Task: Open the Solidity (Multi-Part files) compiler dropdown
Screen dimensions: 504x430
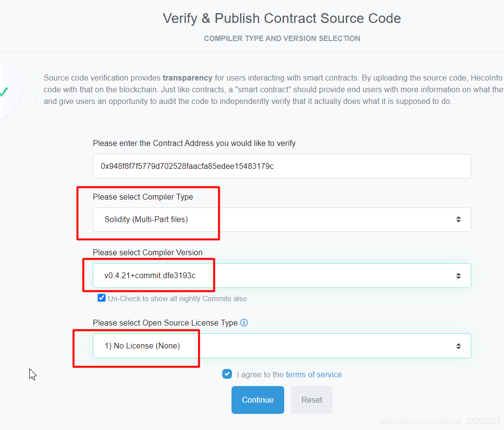Action: (x=282, y=220)
